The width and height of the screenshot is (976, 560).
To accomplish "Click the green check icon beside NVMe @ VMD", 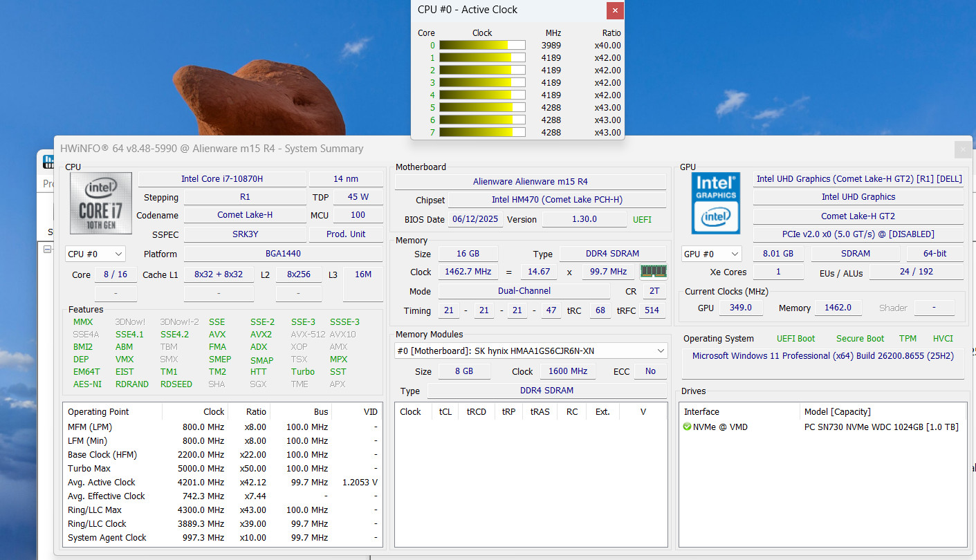I will point(687,427).
